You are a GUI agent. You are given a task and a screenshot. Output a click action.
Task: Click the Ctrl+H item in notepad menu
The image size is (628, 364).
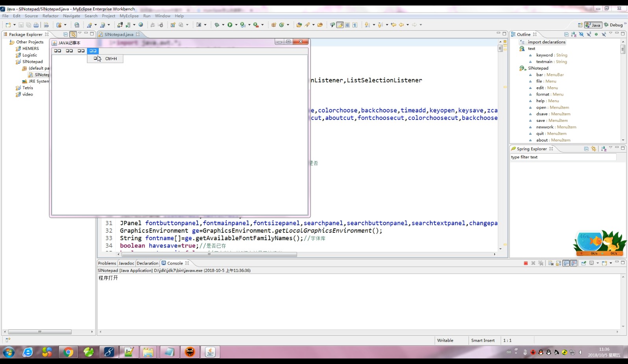(x=105, y=59)
